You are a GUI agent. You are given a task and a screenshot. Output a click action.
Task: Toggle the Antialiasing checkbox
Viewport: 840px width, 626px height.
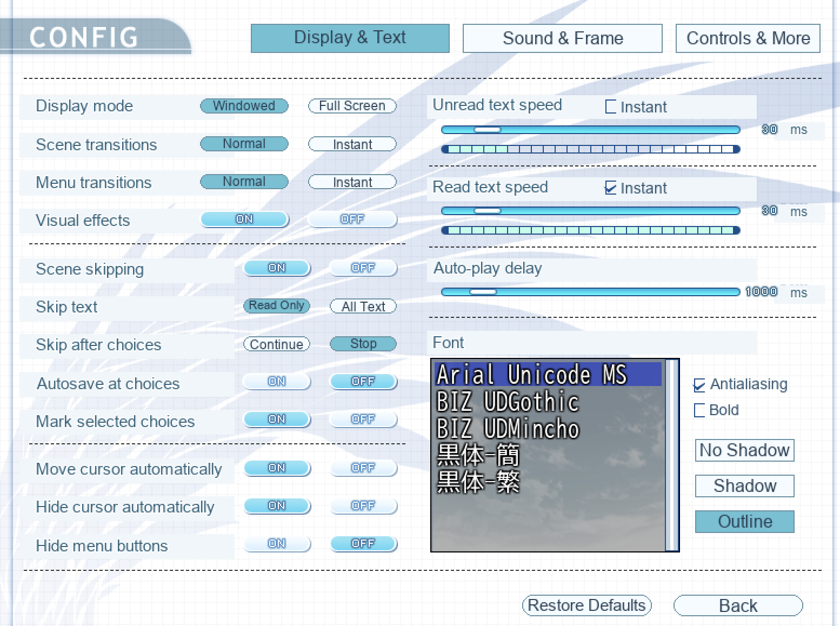coord(699,385)
